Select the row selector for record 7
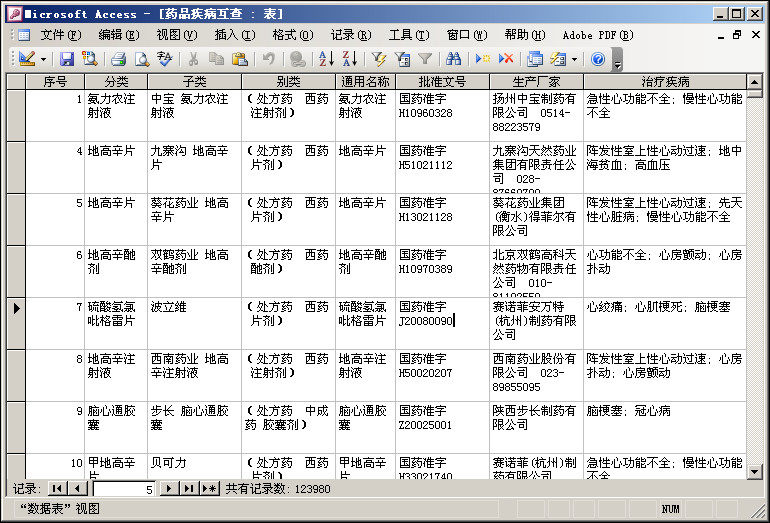Image resolution: width=770 pixels, height=523 pixels. point(16,323)
